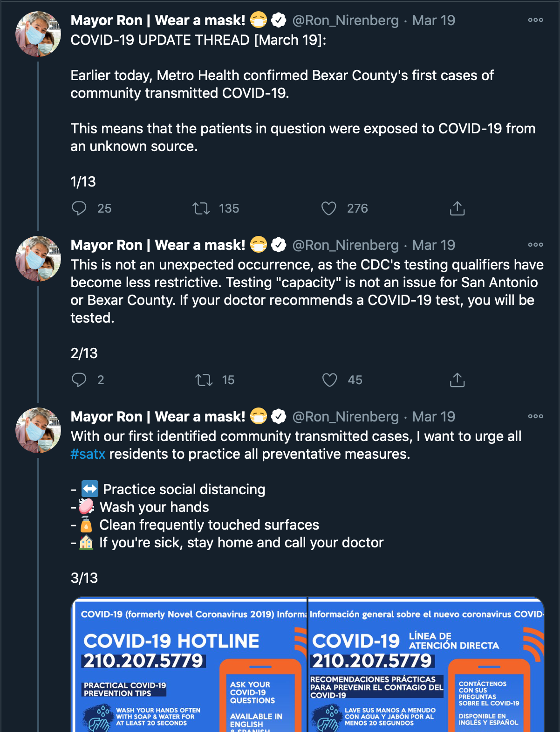
Task: Open the @Ron_Nirenberg handle on the first tweet
Action: (x=345, y=21)
